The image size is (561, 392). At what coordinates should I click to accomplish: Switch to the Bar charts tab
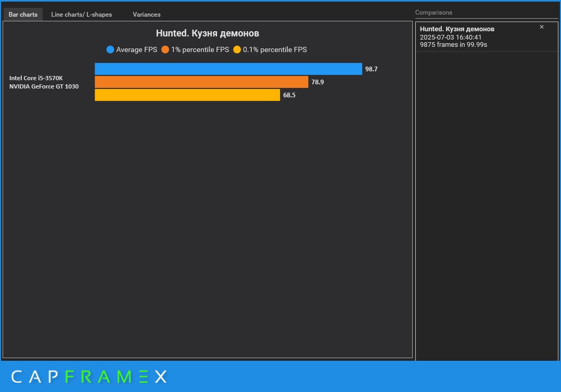pos(23,15)
